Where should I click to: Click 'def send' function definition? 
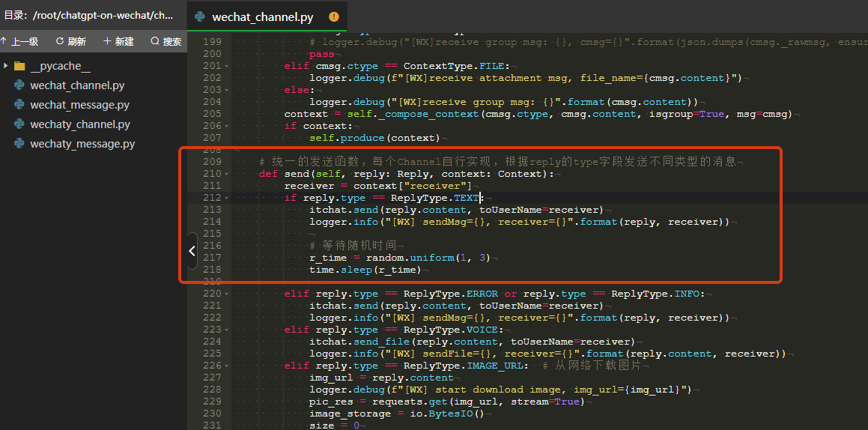point(407,174)
